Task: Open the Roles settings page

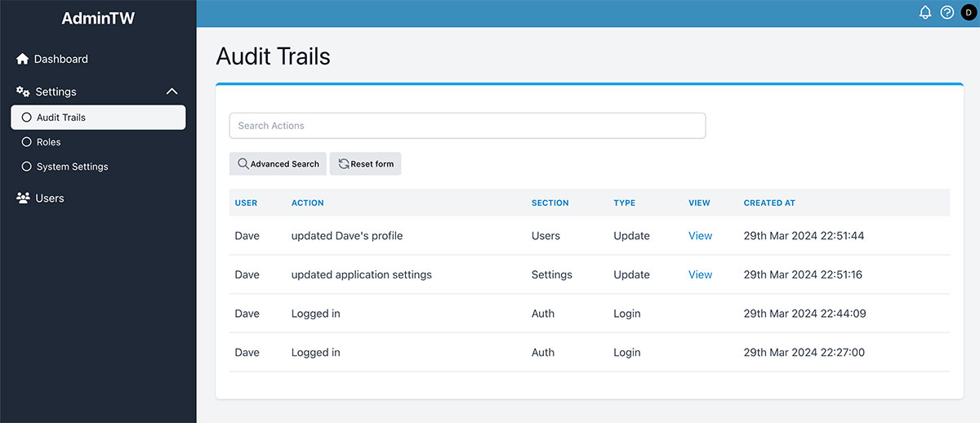Action: coord(49,142)
